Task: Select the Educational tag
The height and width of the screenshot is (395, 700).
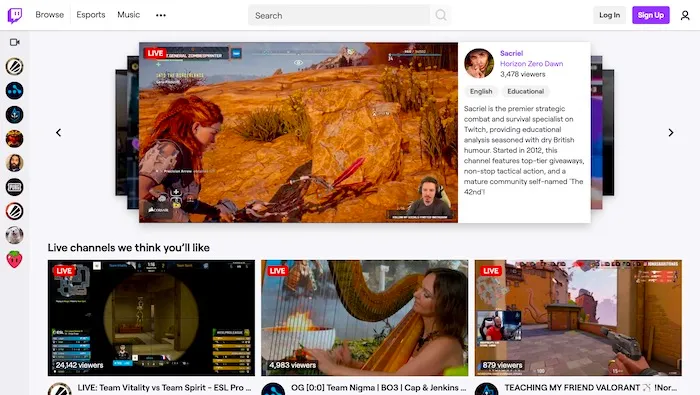Action: tap(525, 91)
